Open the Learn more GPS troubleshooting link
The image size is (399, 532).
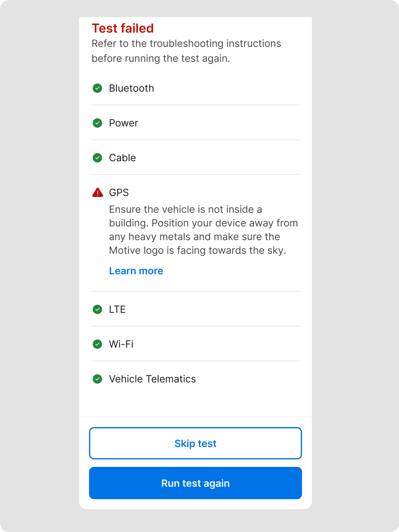[136, 271]
